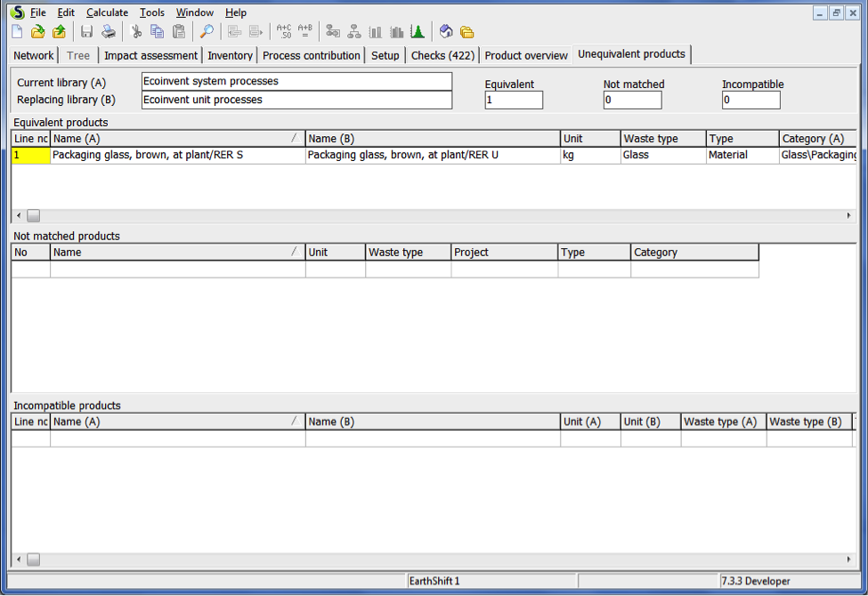
Task: Click the 'Glass\Packaging' category cell
Action: click(x=818, y=155)
